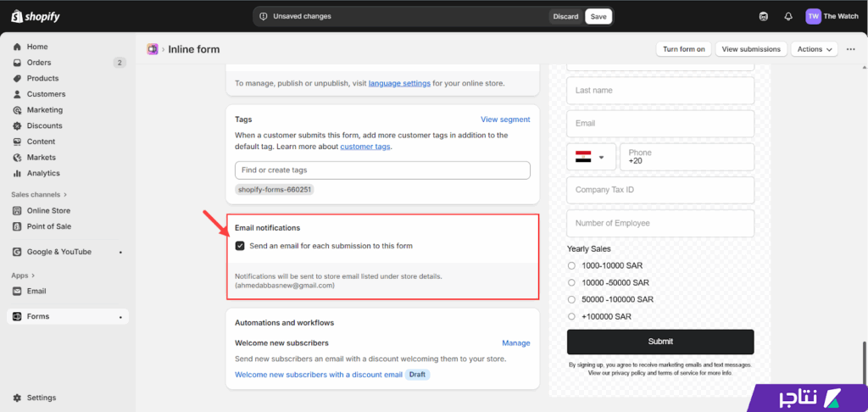Viewport: 868px width, 412px height.
Task: Go to Orders in sidebar
Action: point(39,63)
